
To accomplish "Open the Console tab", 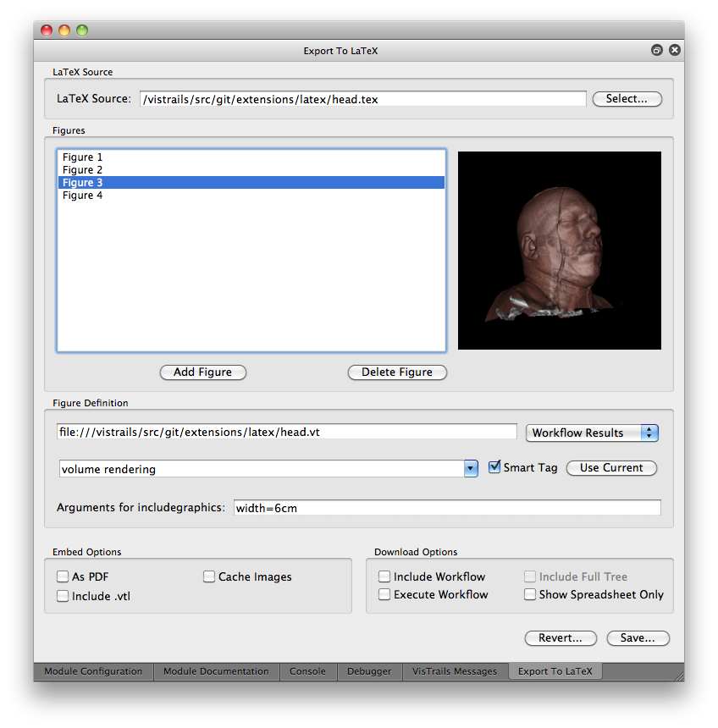I will click(307, 671).
